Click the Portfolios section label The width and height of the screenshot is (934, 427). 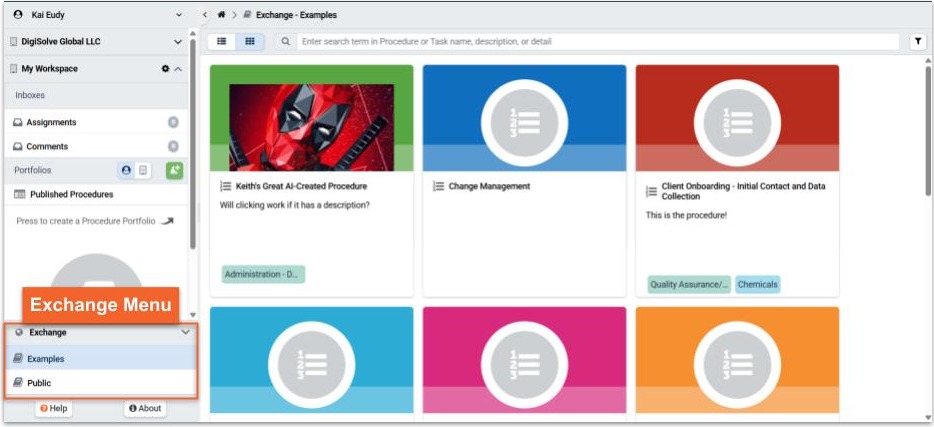pos(33,170)
